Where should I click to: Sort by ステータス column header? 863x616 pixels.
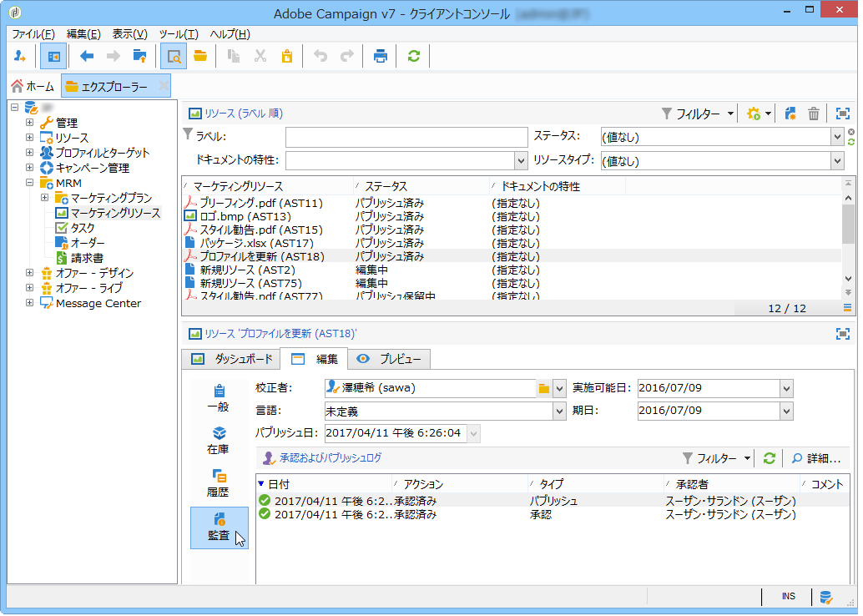(421, 187)
